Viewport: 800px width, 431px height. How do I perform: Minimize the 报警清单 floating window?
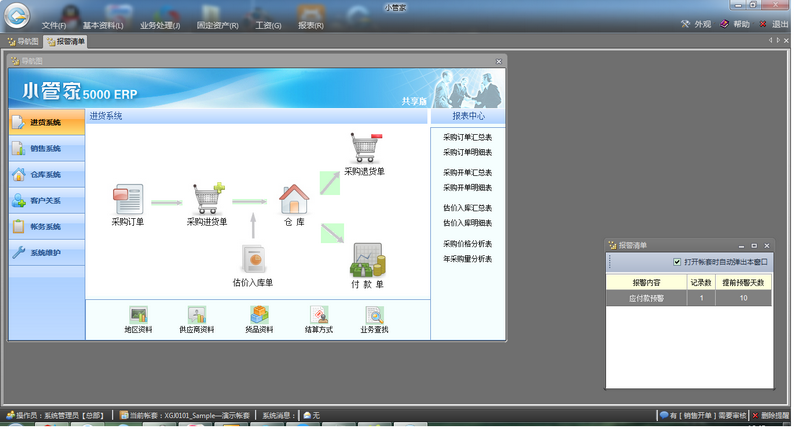(741, 246)
